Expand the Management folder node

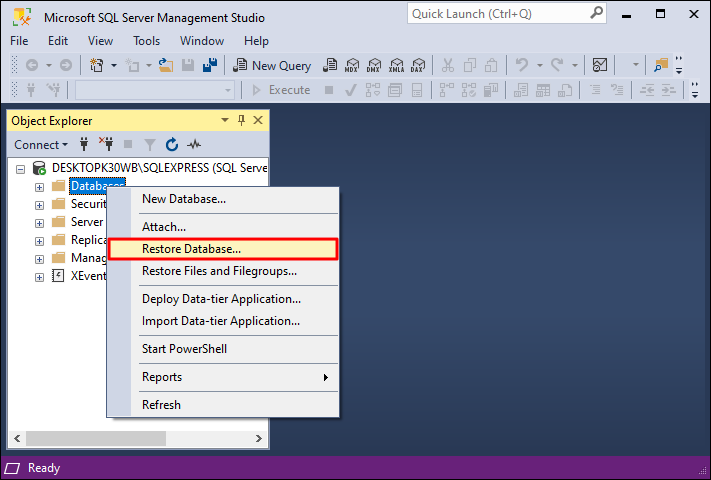(39, 259)
